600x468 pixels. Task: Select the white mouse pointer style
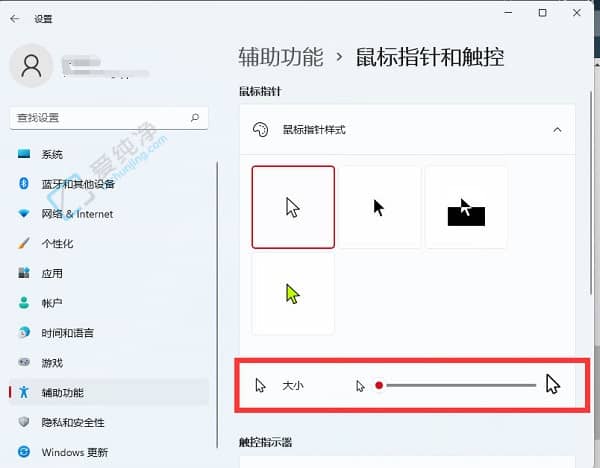pos(293,207)
